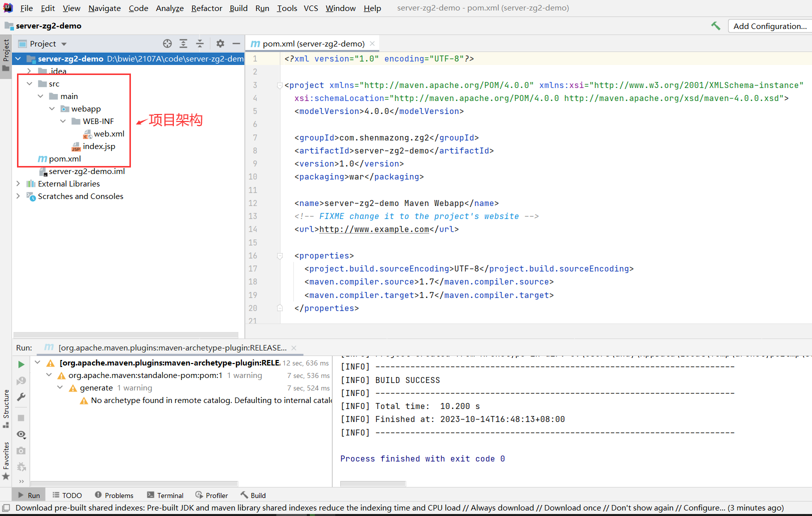This screenshot has width=812, height=516.
Task: Collapse all nodes in Project panel
Action: tap(200, 43)
